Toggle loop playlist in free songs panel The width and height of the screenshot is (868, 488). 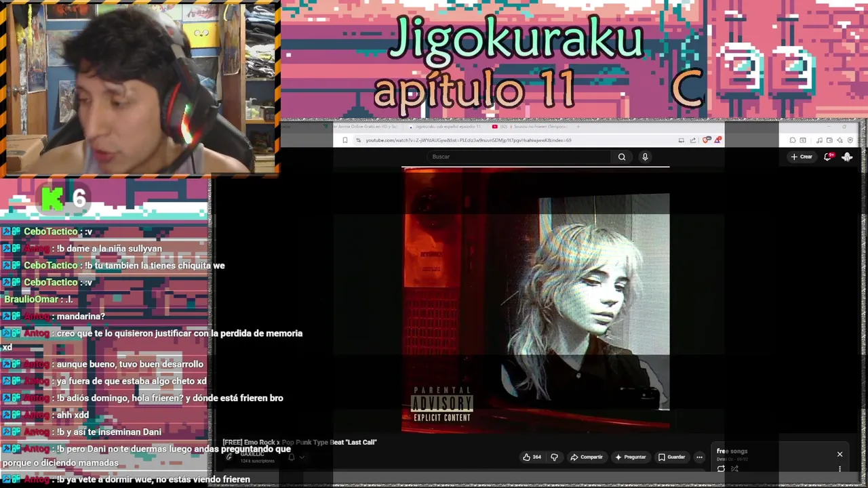(721, 468)
